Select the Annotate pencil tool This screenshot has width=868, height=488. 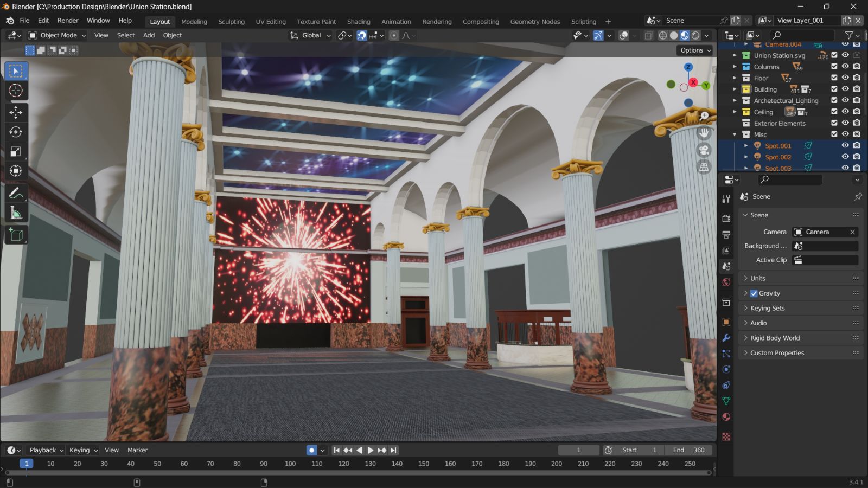[16, 193]
